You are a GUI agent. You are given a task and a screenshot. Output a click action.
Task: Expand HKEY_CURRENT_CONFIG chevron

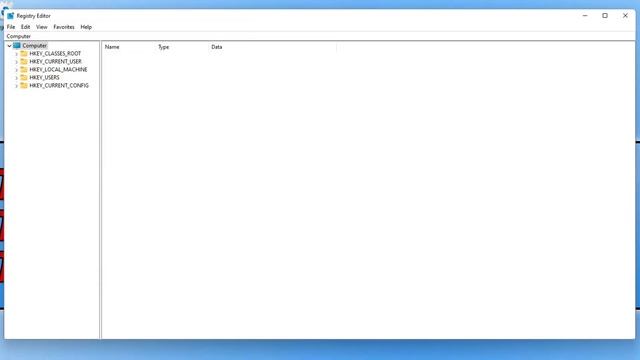tap(16, 86)
